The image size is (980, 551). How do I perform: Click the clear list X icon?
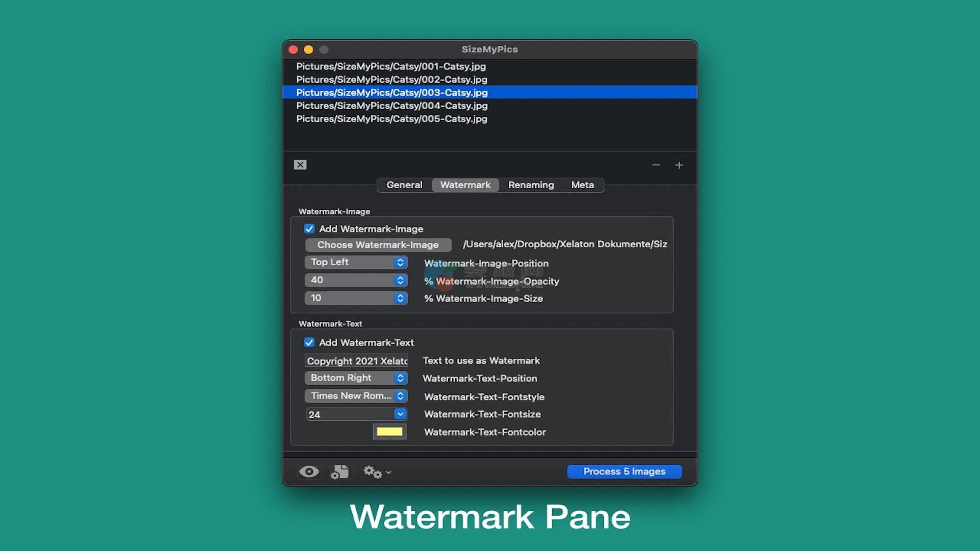click(300, 165)
